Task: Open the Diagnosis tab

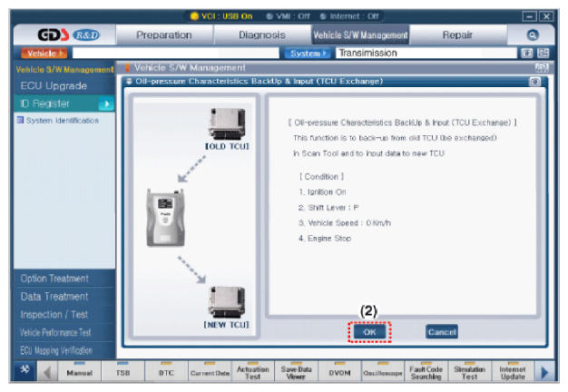Action: [260, 34]
